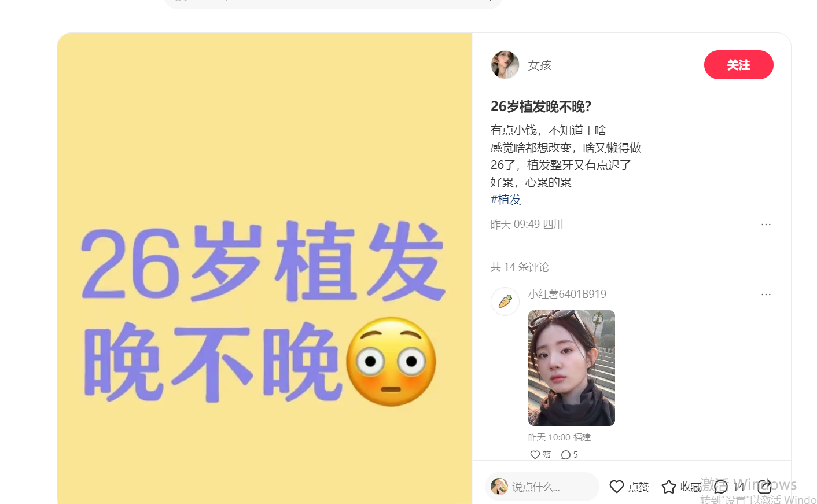Open commenter 小红薯6401B919's profile name

click(567, 294)
